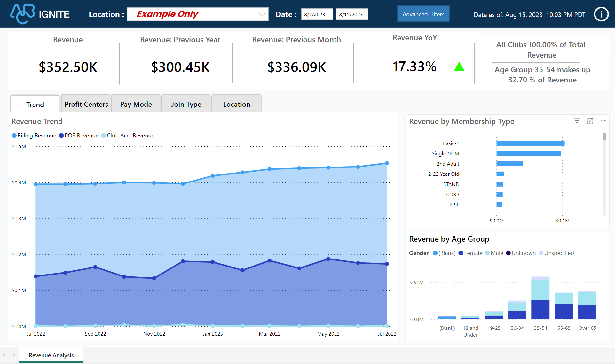Select the CORP membership bar
This screenshot has height=364, width=615.
(x=500, y=194)
